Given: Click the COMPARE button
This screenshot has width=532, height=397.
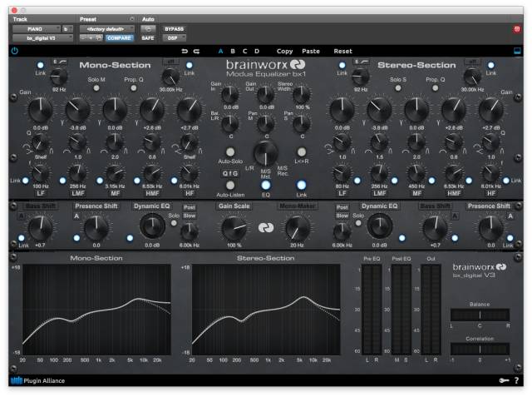Looking at the screenshot, I should click(119, 38).
